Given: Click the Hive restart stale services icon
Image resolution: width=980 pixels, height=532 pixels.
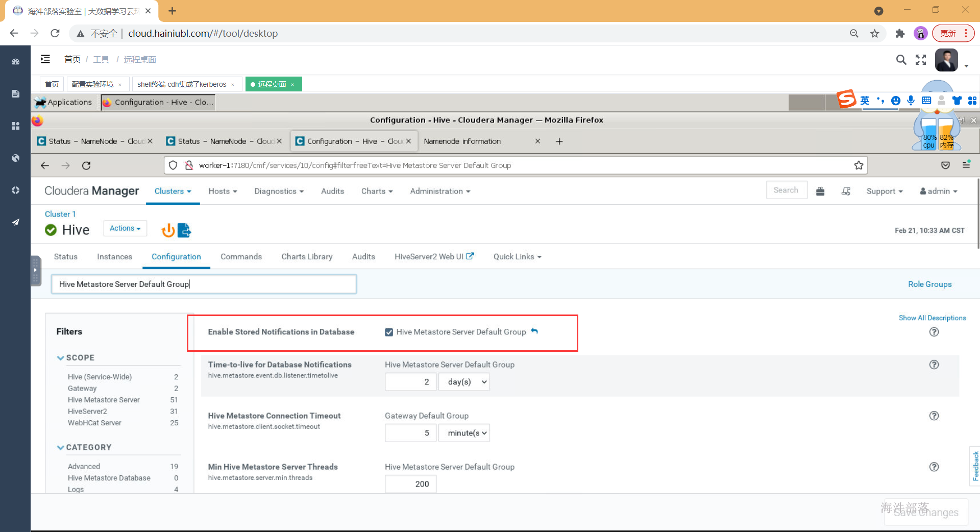Looking at the screenshot, I should coord(168,230).
